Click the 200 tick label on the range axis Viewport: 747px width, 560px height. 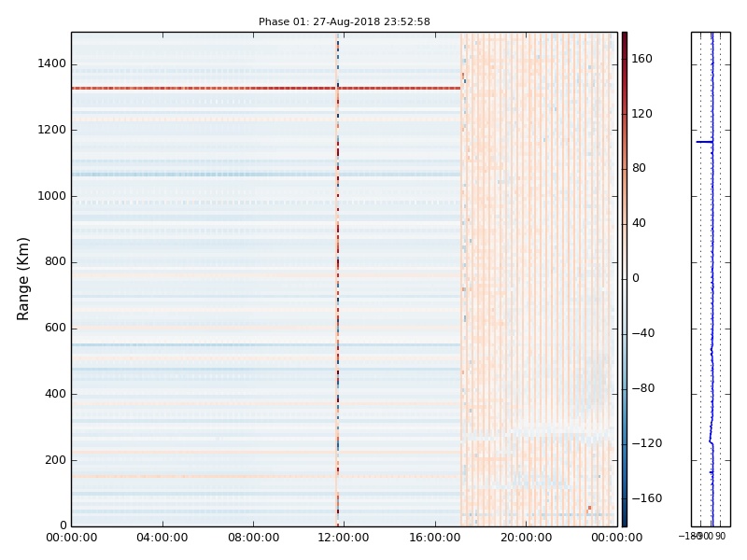click(55, 460)
